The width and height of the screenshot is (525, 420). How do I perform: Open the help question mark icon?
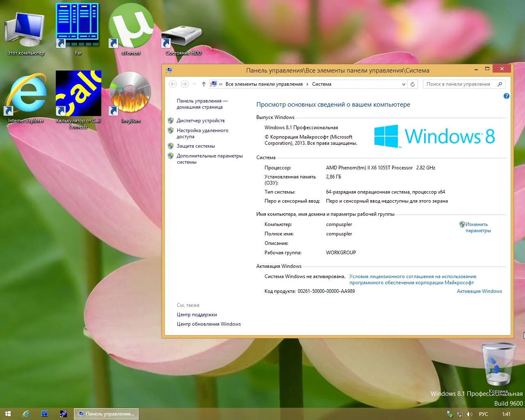[507, 96]
